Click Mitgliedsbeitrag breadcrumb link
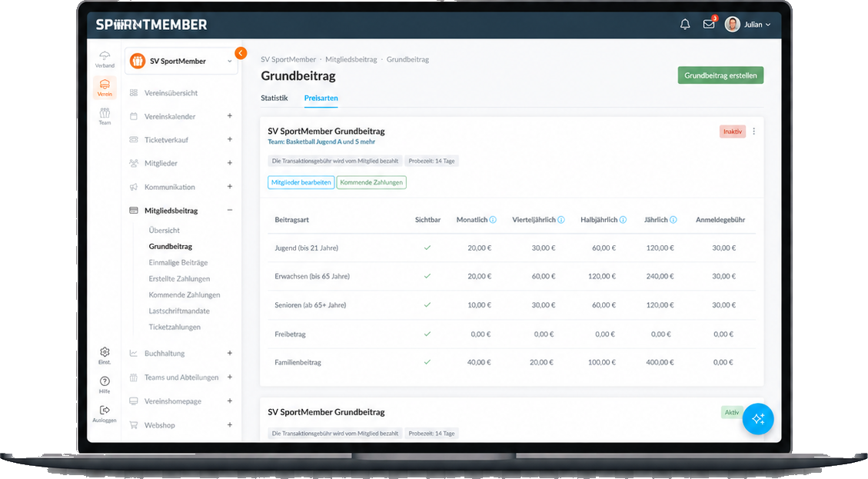 coord(351,59)
